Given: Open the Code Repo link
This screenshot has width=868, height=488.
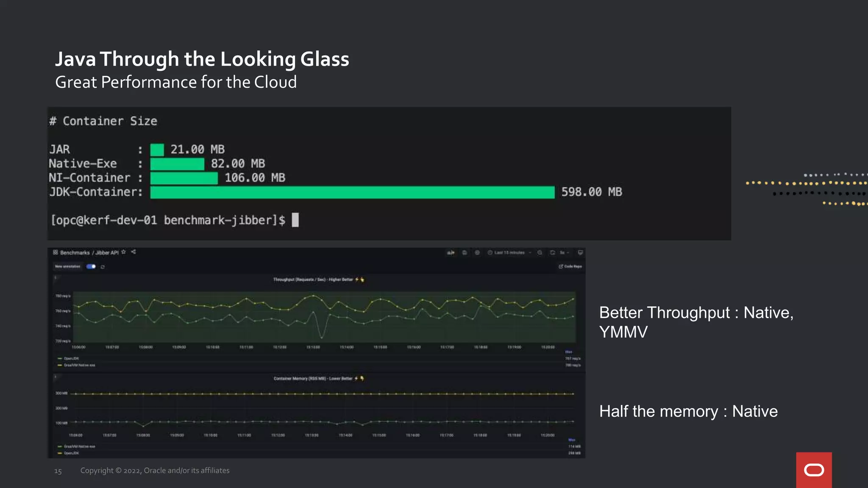Looking at the screenshot, I should 570,266.
